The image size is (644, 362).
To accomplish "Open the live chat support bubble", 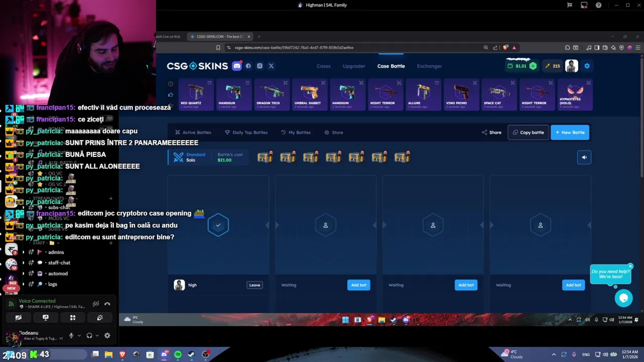I will point(623,298).
